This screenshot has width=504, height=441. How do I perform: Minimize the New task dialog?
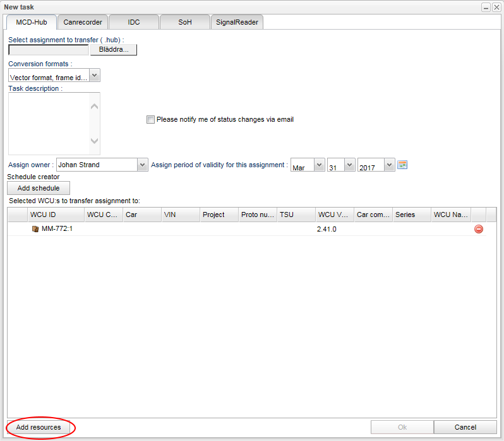486,7
